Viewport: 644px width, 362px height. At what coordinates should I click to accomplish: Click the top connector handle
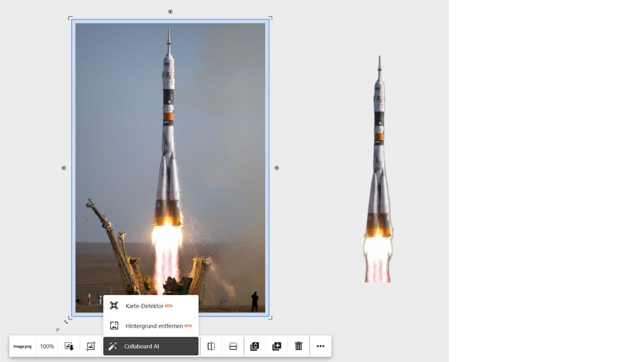pos(170,12)
